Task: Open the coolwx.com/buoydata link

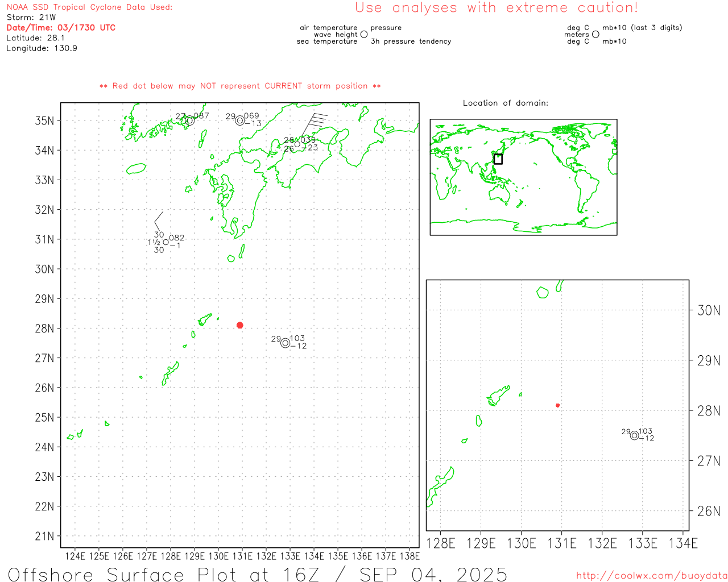Action: 652,576
